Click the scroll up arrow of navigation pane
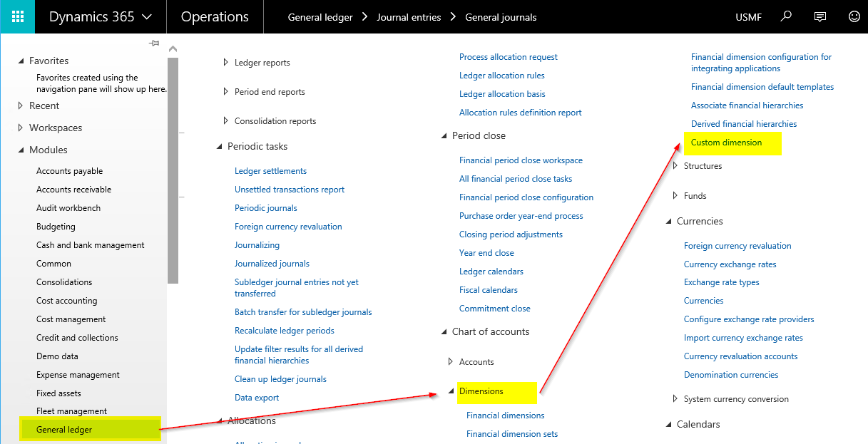868x444 pixels. pos(172,48)
